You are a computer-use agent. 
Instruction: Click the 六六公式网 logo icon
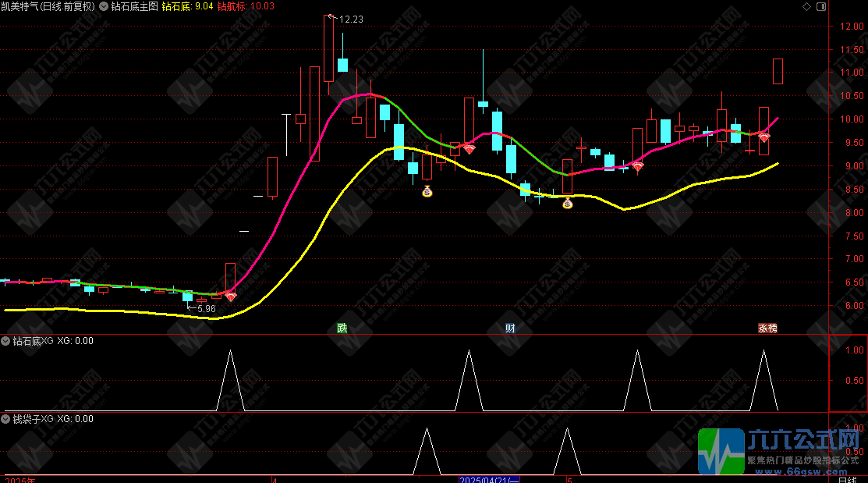point(721,451)
